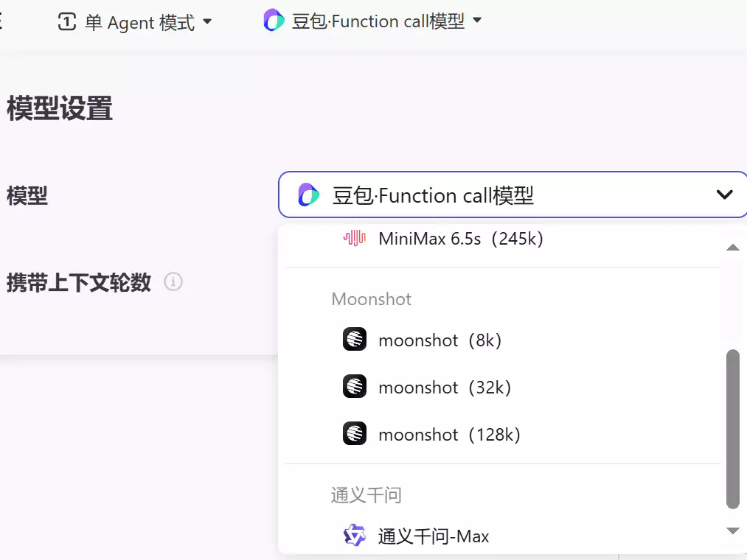747x560 pixels.
Task: Click the 豆包 logo in the model field
Action: click(308, 195)
